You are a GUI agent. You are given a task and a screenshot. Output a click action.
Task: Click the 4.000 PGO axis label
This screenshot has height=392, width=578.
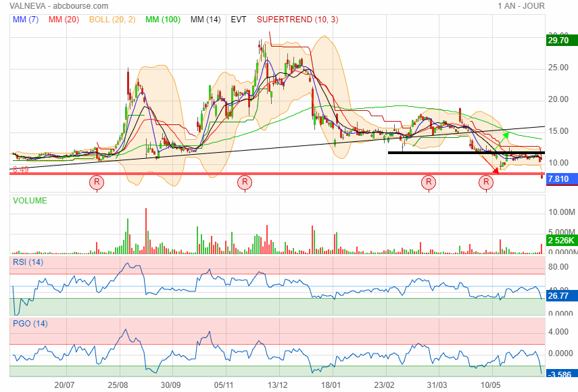(558, 332)
